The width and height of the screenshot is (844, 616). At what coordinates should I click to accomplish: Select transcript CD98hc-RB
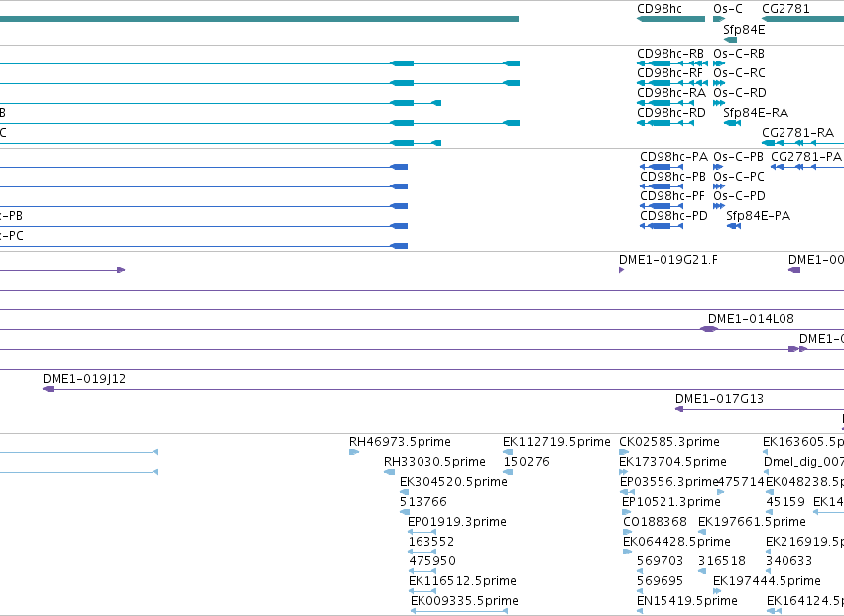pyautogui.click(x=672, y=63)
